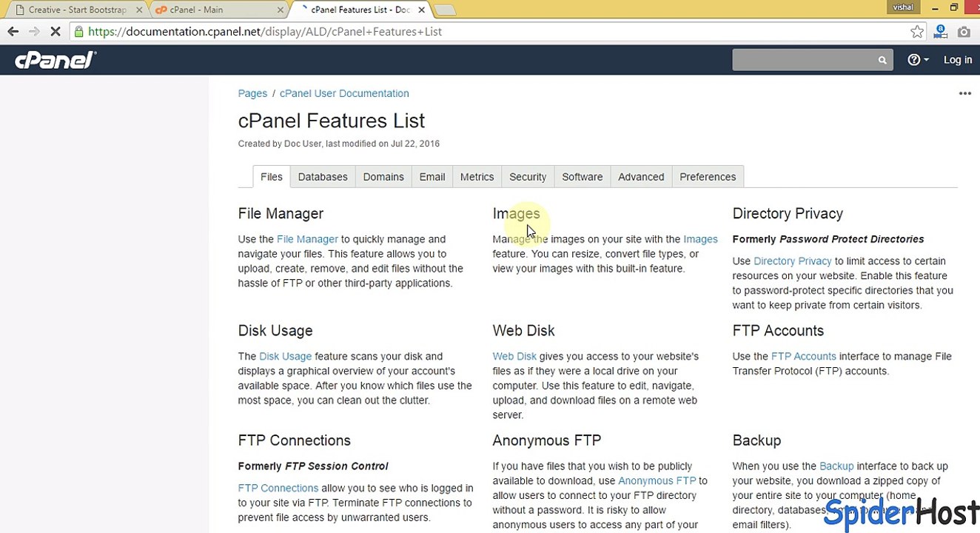This screenshot has height=533, width=980.
Task: Open the Images link in description
Action: [700, 239]
